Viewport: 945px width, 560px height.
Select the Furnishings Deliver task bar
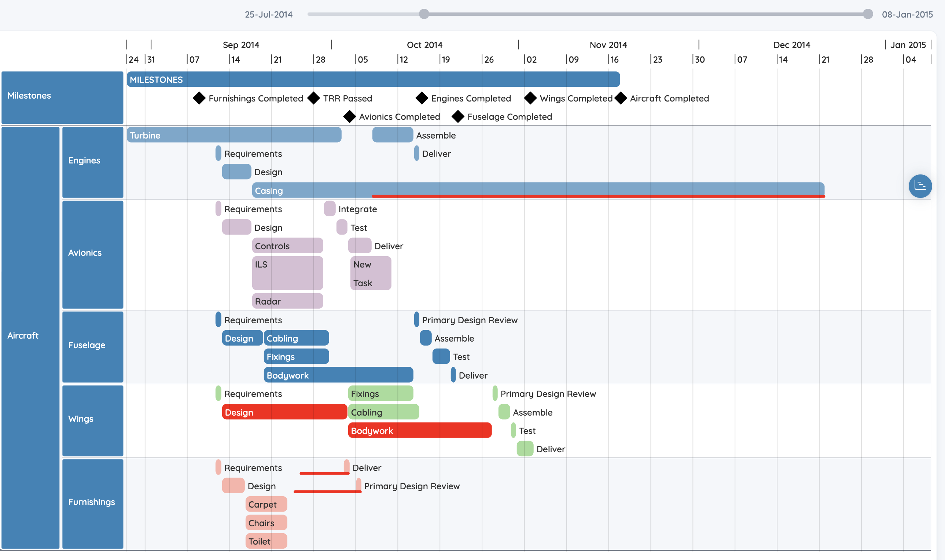pos(346,466)
